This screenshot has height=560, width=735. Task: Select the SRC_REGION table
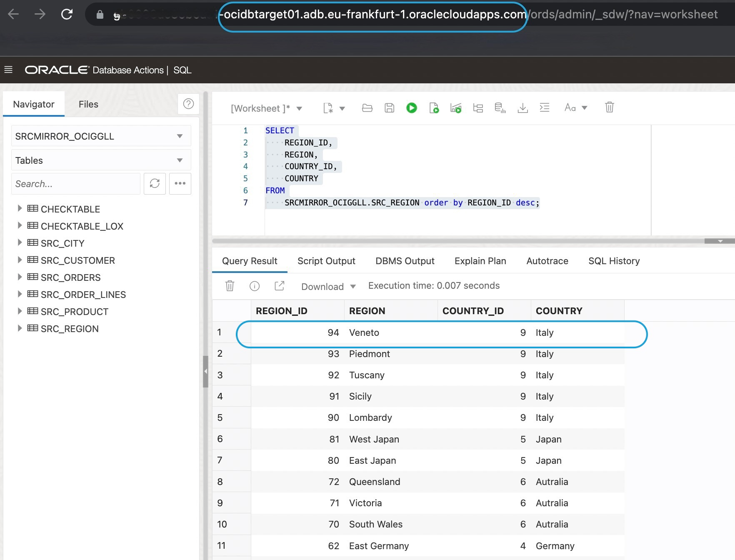coord(70,329)
